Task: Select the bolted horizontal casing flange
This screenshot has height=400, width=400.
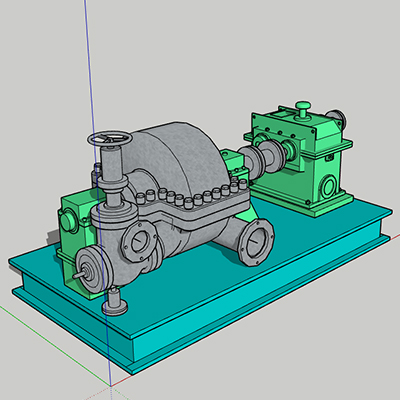Action: [193, 208]
